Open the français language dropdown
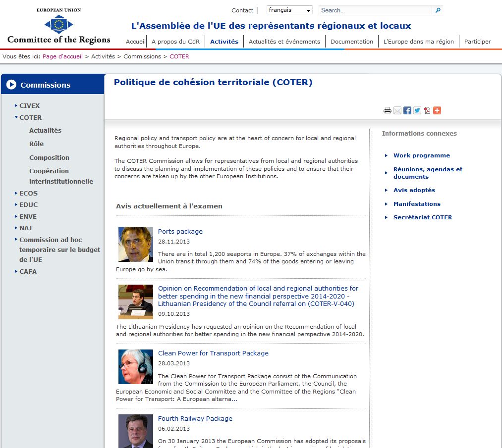502x448 pixels. point(289,10)
